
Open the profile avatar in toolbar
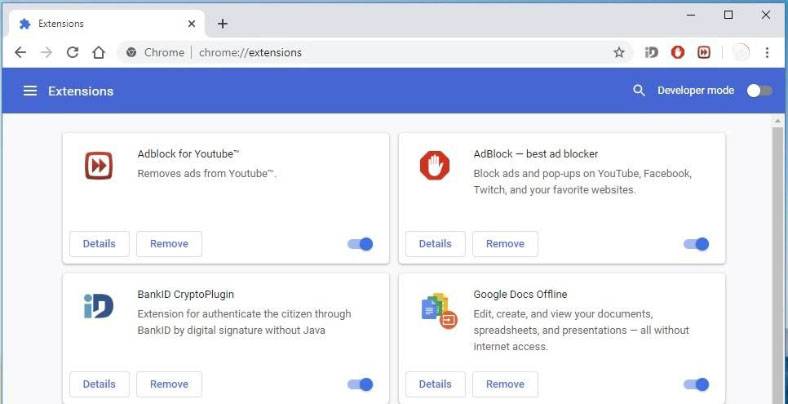741,52
